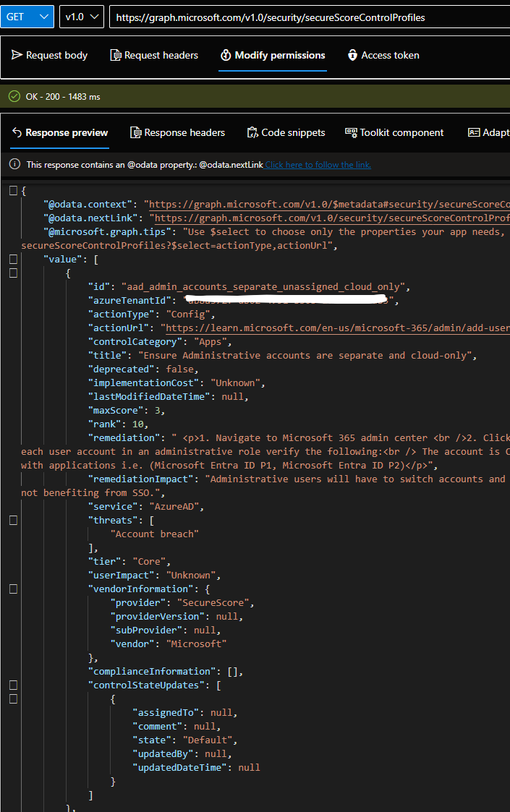Viewport: 510px width, 812px height.
Task: Open the actionUrl learn.microsoft.com link
Action: 338,328
